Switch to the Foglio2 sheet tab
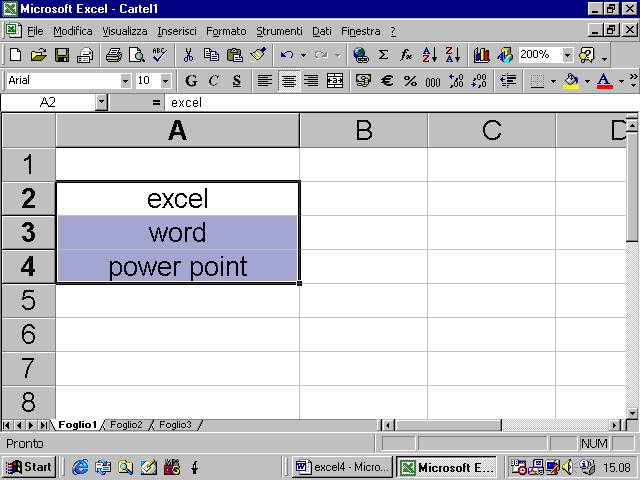Viewport: 640px width, 480px height. tap(126, 425)
